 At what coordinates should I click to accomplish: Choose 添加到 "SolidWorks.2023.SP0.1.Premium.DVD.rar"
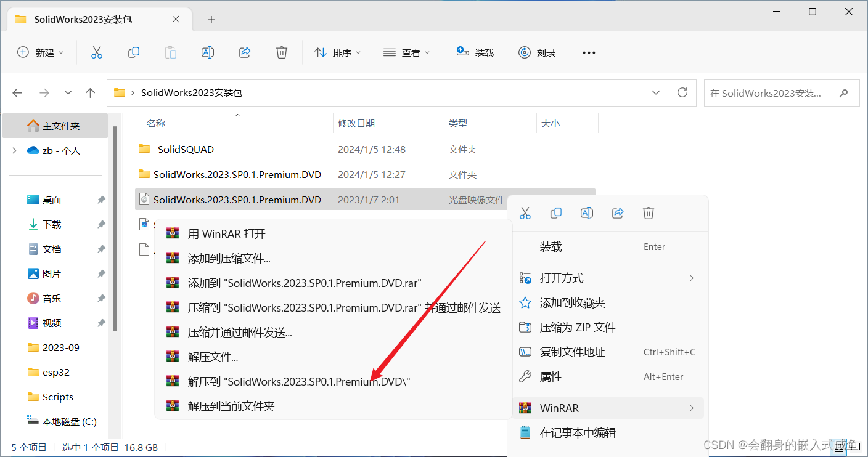[x=333, y=283]
